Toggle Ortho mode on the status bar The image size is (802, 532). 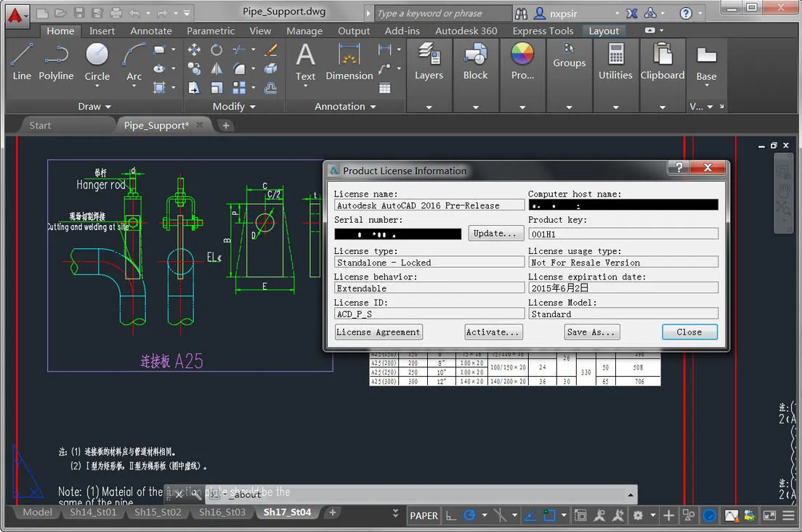[x=450, y=515]
